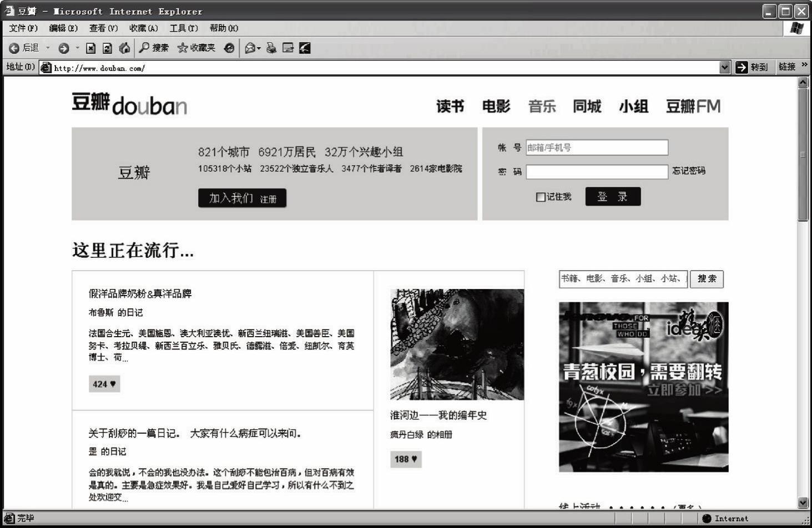The height and width of the screenshot is (528, 812).
Task: Open 豆瓣FM from the site navigation
Action: point(693,106)
